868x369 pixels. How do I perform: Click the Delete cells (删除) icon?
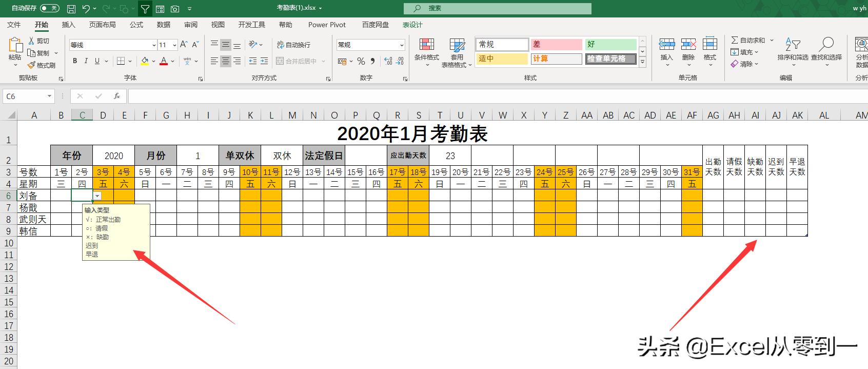click(x=688, y=44)
